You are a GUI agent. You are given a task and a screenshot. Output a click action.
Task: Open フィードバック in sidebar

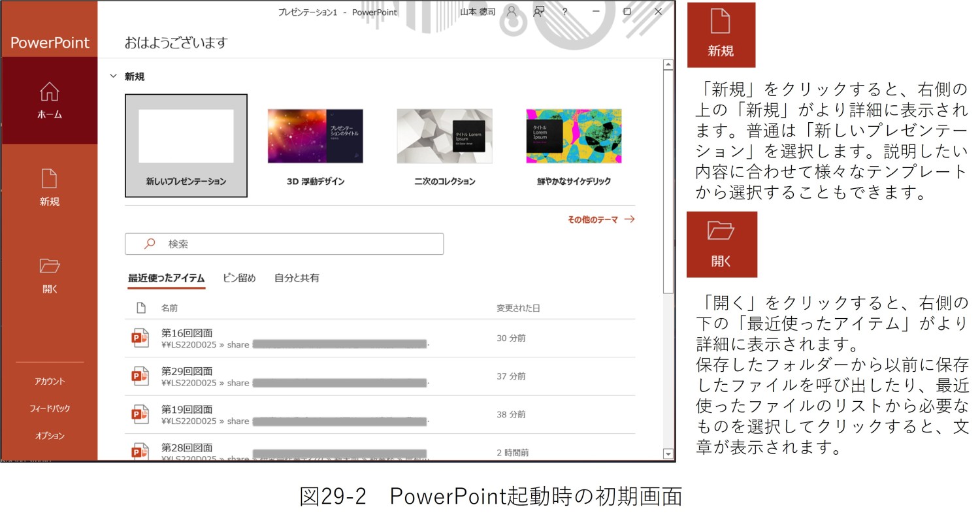click(50, 408)
